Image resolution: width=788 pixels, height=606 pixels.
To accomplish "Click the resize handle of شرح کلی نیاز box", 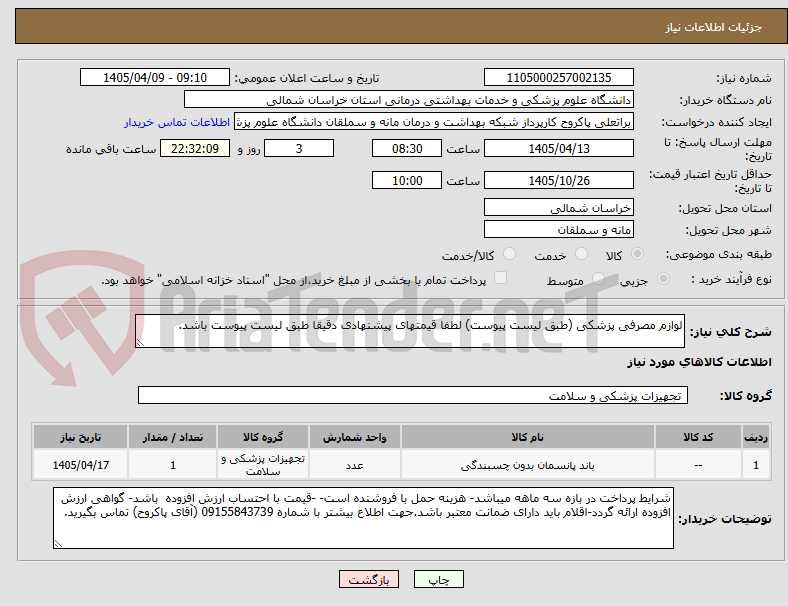I will coord(140,343).
